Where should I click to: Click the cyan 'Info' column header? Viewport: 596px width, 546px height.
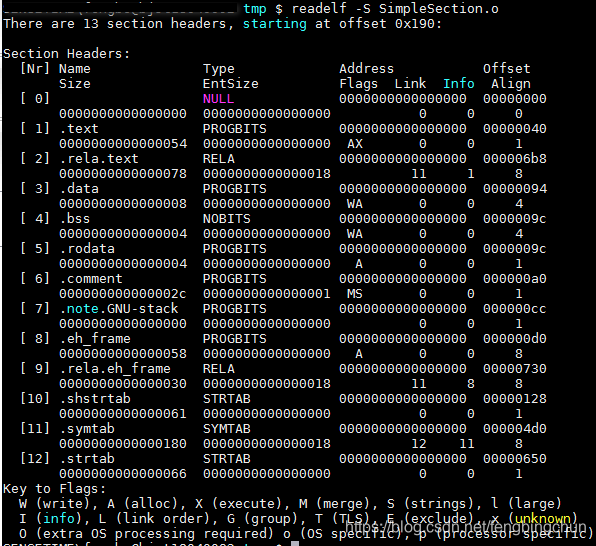459,84
